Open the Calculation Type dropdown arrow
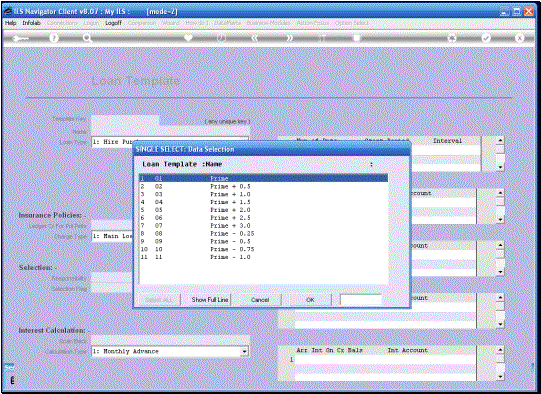 (244, 352)
